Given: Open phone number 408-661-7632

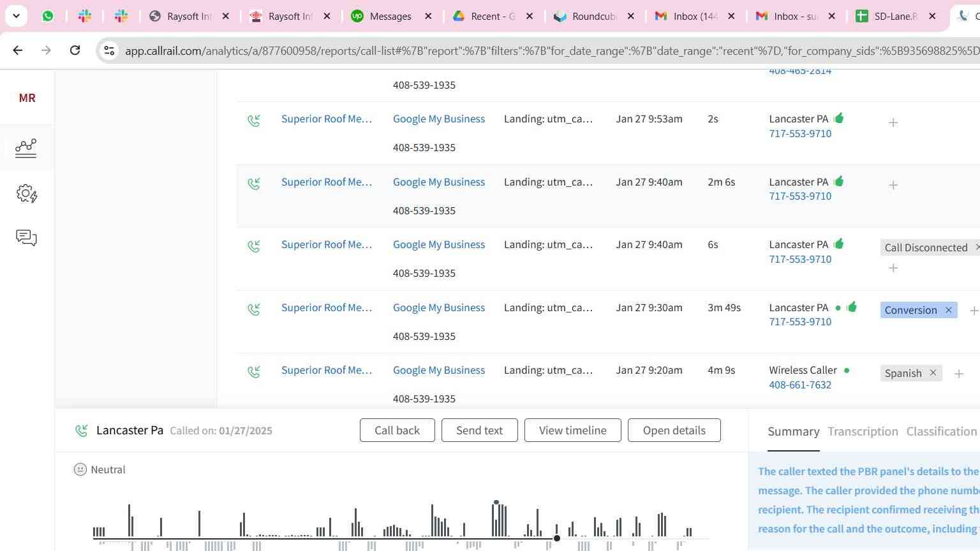Looking at the screenshot, I should coord(800,385).
